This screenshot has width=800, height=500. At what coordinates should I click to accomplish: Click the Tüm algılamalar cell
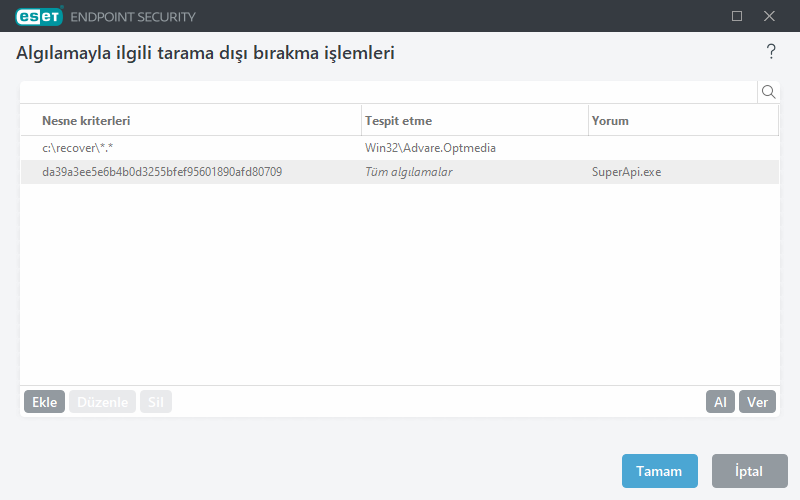(x=409, y=172)
